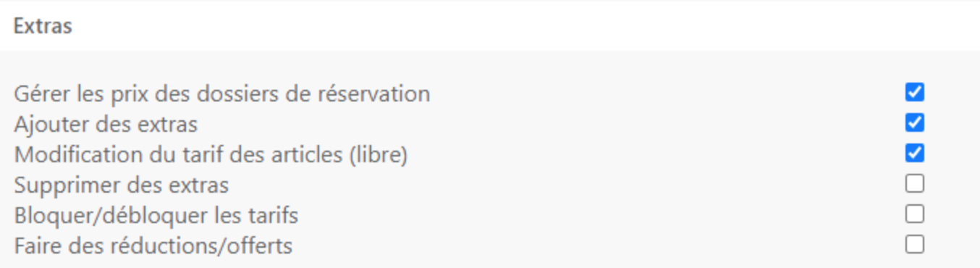Disable the Ajouter des extras checkbox
Image resolution: width=980 pixels, height=268 pixels.
[915, 122]
